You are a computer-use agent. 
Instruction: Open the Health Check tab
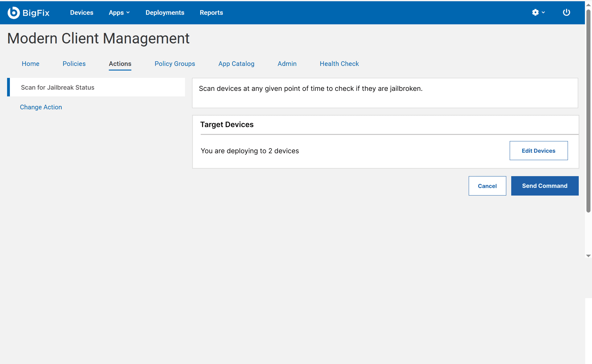point(339,64)
